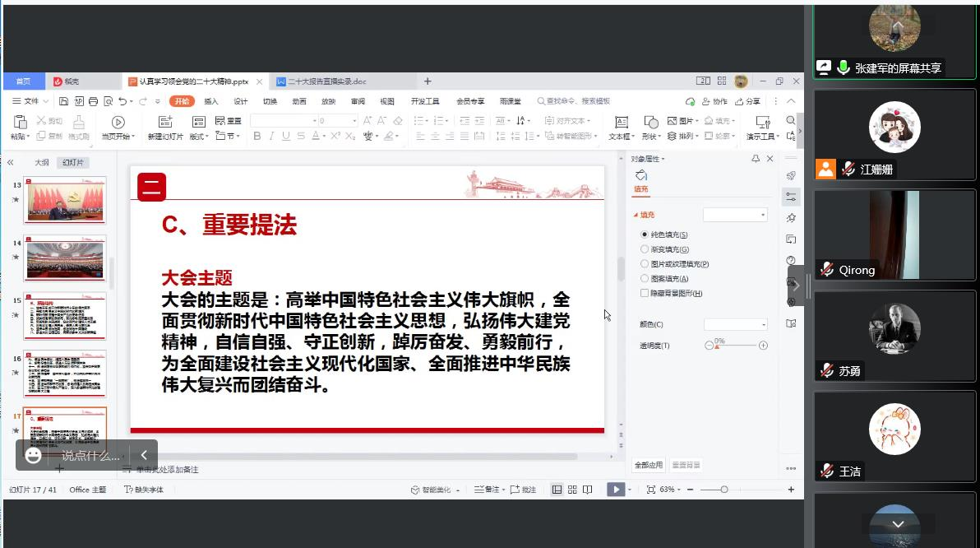Open the Object Properties (对象属性) title dropdown
The height and width of the screenshot is (548, 980).
pyautogui.click(x=648, y=159)
